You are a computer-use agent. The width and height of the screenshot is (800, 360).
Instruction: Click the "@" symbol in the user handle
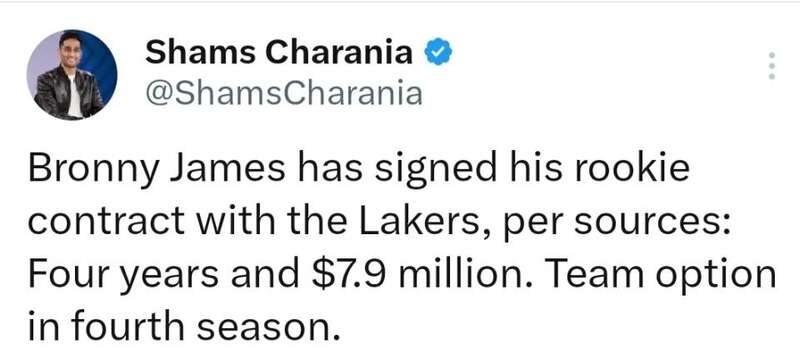pyautogui.click(x=158, y=95)
